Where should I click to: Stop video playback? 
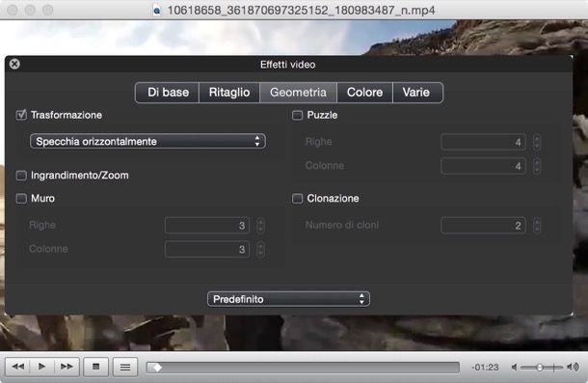pos(96,367)
